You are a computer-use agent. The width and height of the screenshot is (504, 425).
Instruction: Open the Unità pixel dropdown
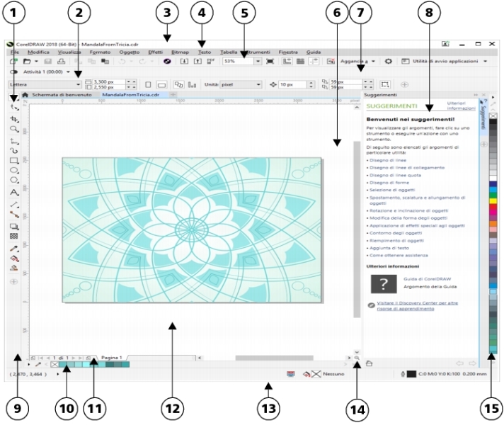(258, 84)
